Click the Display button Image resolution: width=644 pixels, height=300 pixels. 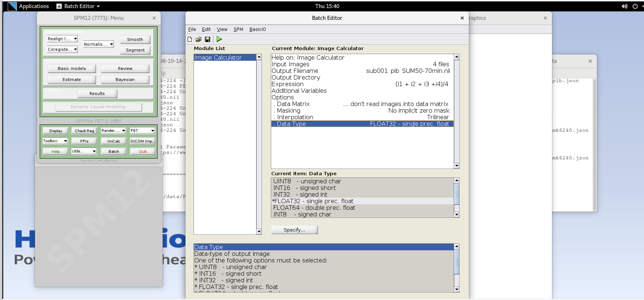click(56, 131)
